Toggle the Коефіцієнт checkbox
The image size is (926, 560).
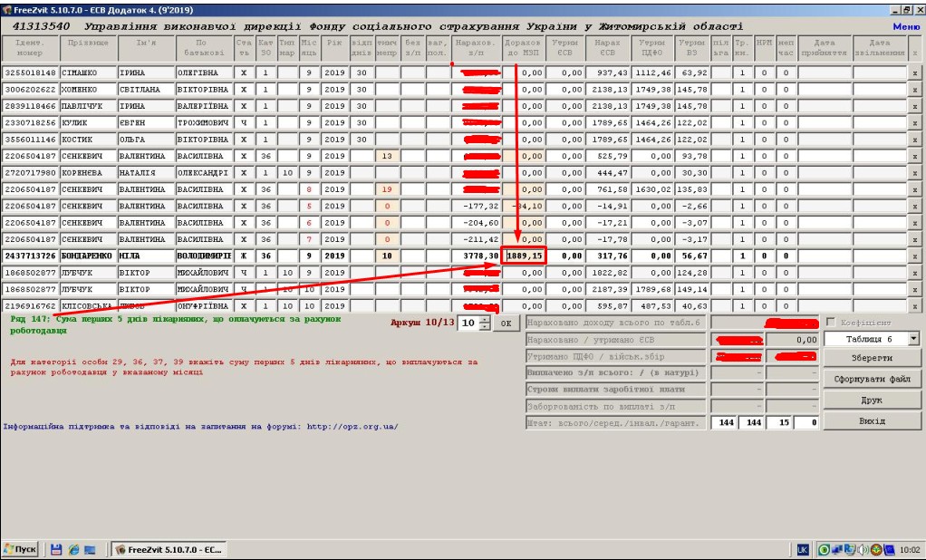(x=831, y=323)
